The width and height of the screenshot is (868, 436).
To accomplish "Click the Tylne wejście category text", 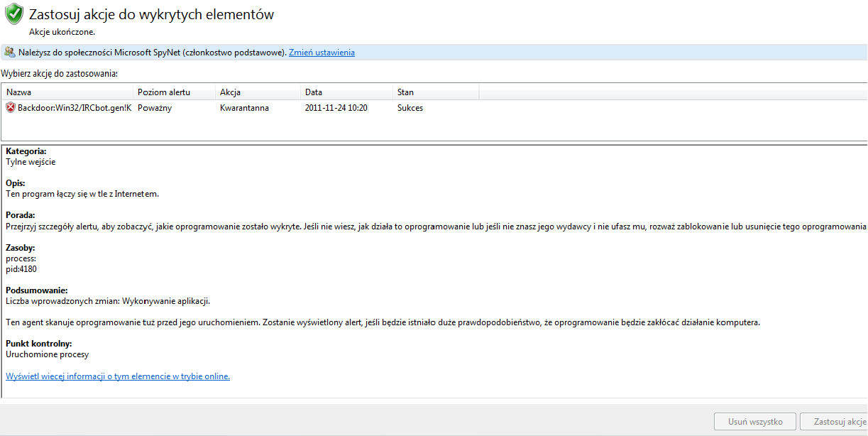I will coord(31,162).
